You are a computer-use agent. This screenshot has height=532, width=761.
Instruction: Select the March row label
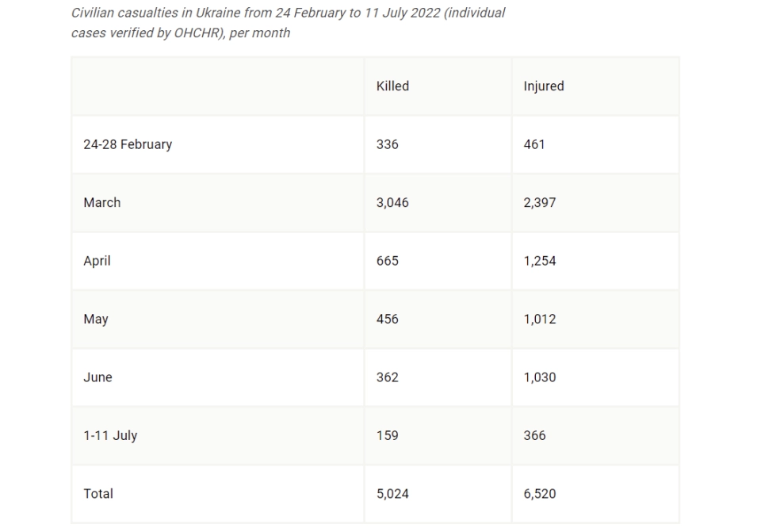tap(102, 202)
